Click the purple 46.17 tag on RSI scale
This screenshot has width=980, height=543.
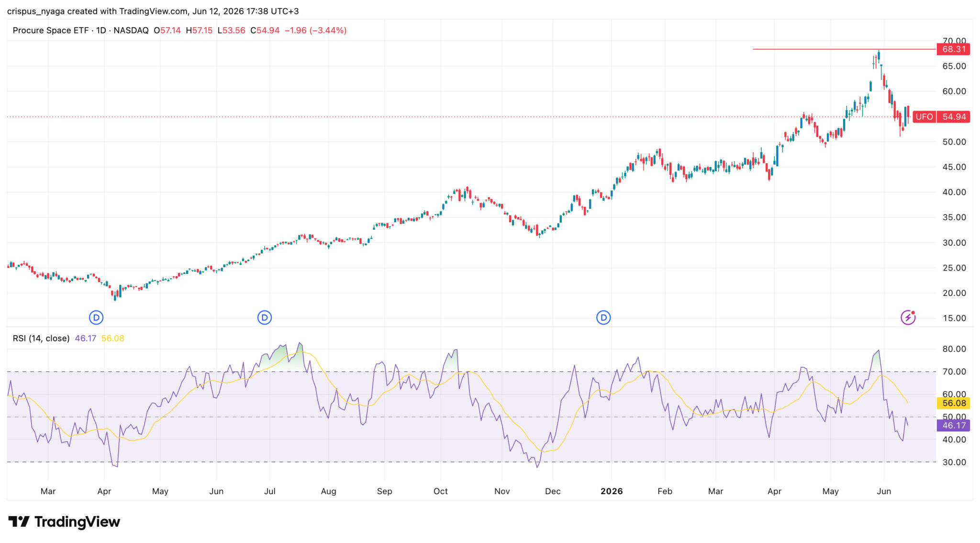[x=953, y=425]
